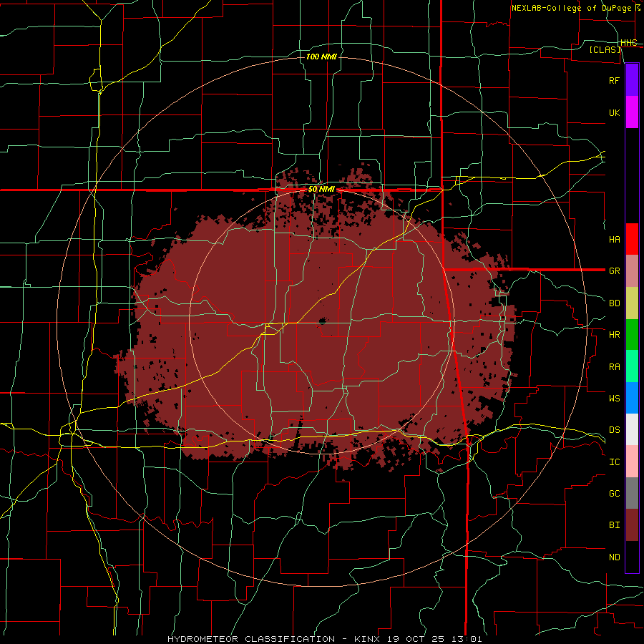Click the 'DS' legend label
Screen dimensions: 644x644
[614, 430]
